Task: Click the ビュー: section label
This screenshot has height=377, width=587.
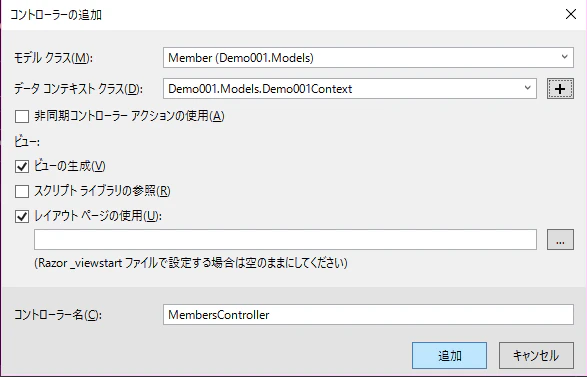Action: point(27,142)
